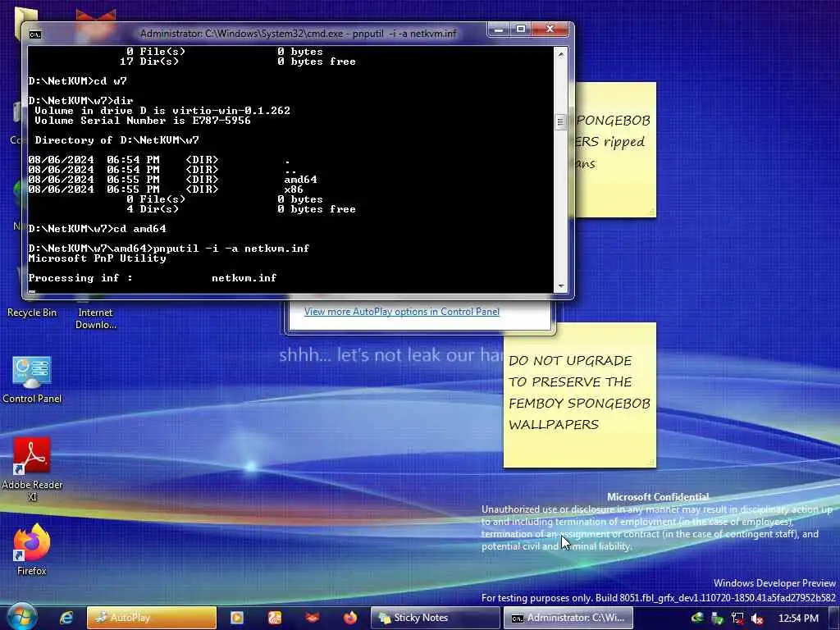This screenshot has width=840, height=630.
Task: Click 'Microsoft PnP Utility' output line
Action: coord(97,258)
